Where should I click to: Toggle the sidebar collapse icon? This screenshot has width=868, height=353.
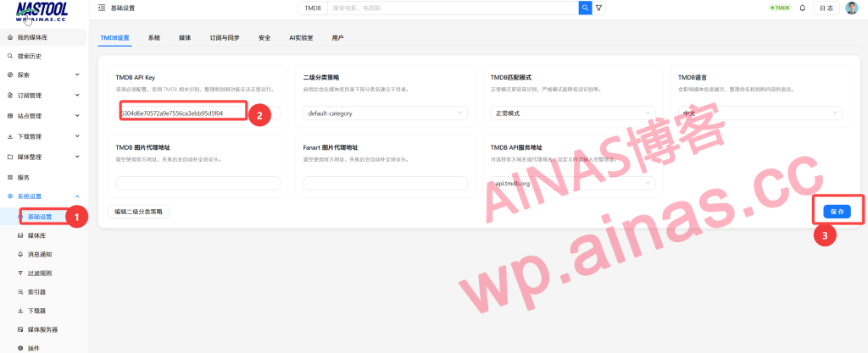pos(102,8)
